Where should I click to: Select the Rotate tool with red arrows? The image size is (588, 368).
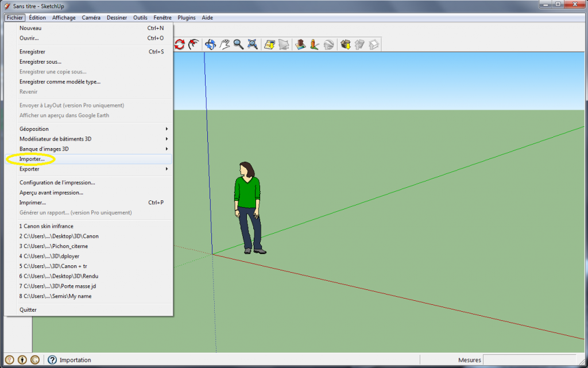click(x=180, y=45)
